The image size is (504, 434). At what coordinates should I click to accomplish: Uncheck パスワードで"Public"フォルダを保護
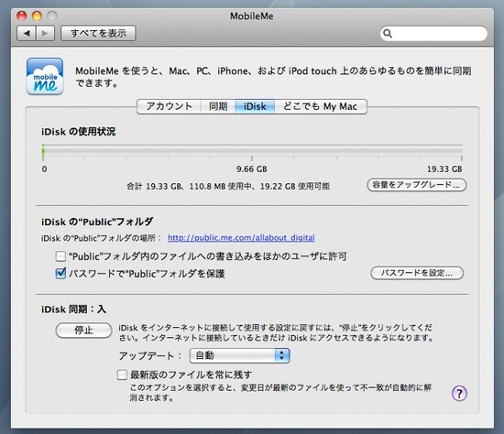(60, 274)
